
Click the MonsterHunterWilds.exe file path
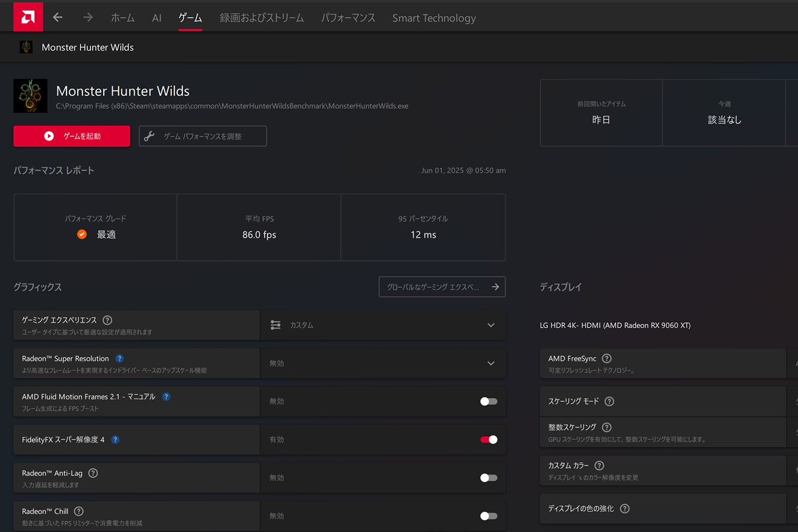pos(232,106)
